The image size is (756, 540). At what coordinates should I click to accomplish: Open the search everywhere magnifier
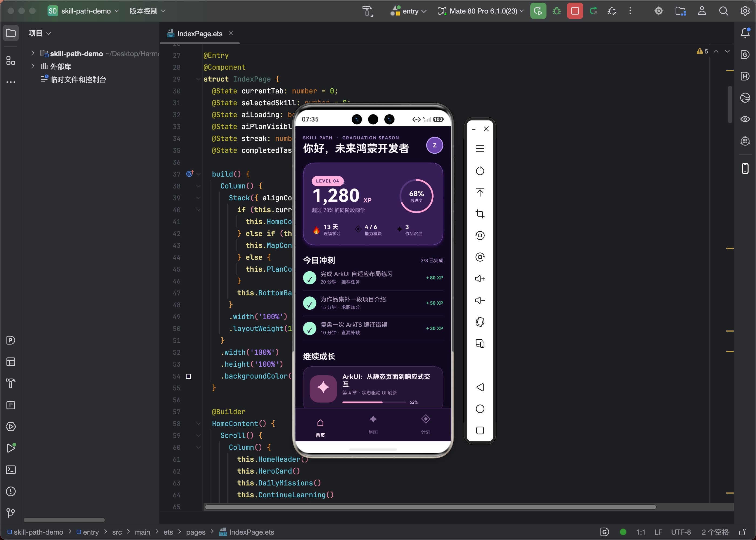click(x=723, y=11)
